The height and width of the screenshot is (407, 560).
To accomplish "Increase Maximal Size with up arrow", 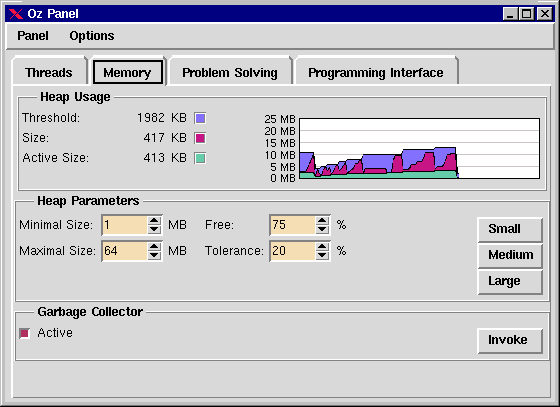I will [x=154, y=246].
